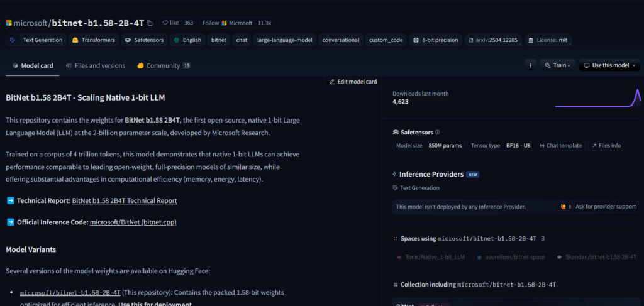Click the Safetensors info icon
The image size is (644, 306).
pyautogui.click(x=438, y=133)
